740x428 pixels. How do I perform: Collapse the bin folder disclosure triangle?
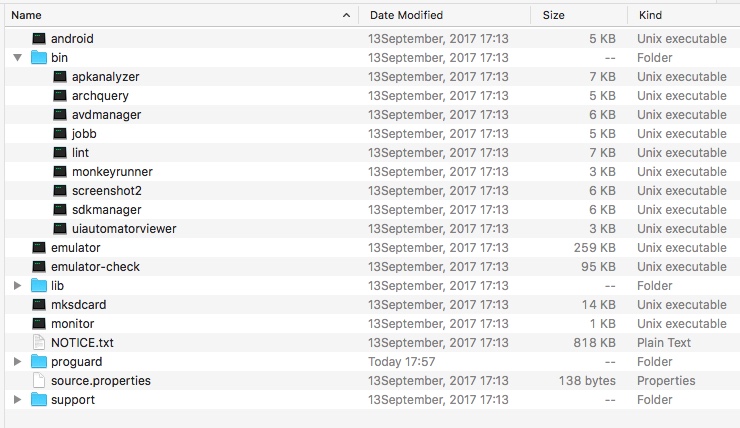17,58
